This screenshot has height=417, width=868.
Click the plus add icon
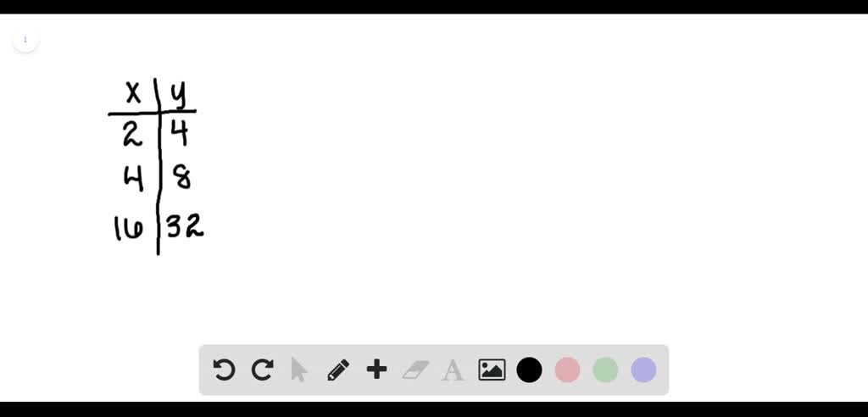pos(376,370)
